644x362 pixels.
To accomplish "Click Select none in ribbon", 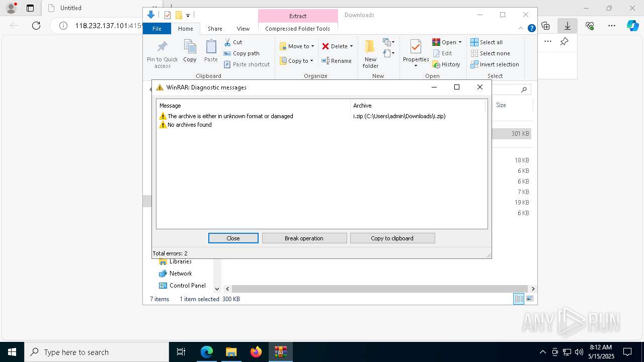I will point(491,53).
